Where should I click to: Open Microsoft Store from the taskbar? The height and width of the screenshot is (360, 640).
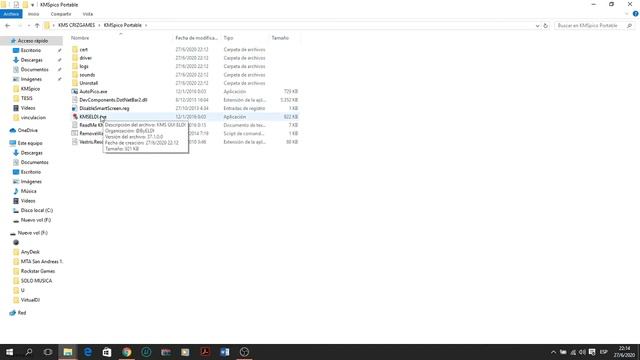107,352
